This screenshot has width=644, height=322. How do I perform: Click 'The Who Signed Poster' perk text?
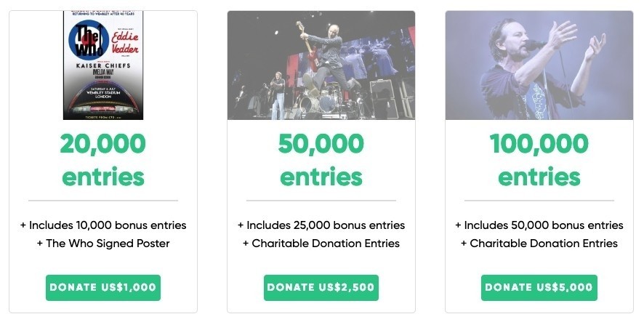[103, 243]
